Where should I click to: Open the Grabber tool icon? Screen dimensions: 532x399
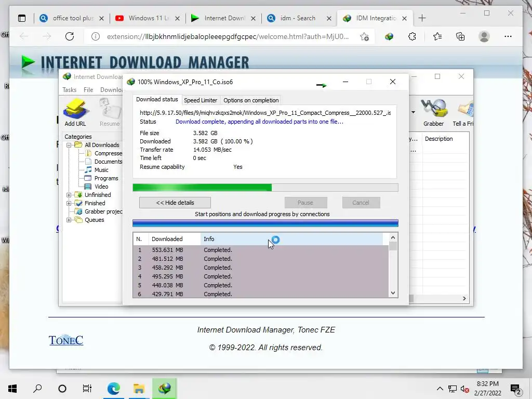(433, 112)
